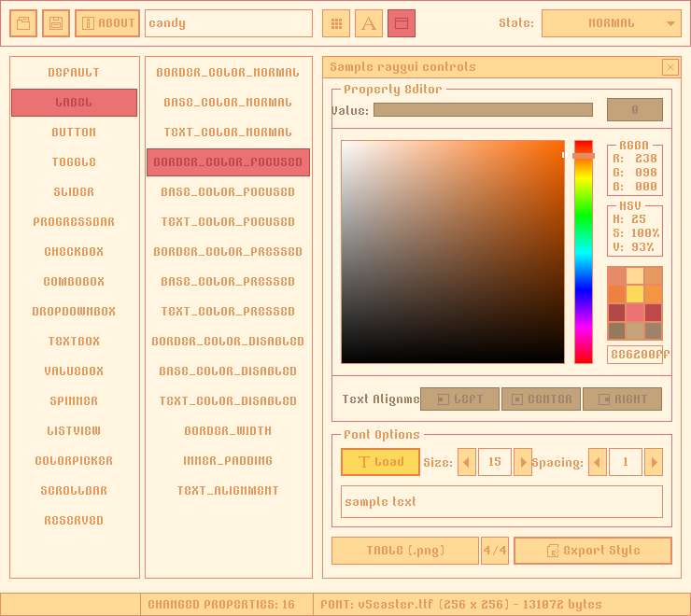Click the open style file icon
Image resolution: width=691 pixels, height=616 pixels.
(x=23, y=23)
